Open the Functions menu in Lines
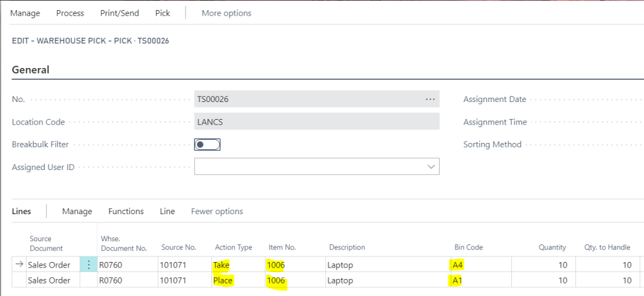The width and height of the screenshot is (644, 296). coord(126,212)
